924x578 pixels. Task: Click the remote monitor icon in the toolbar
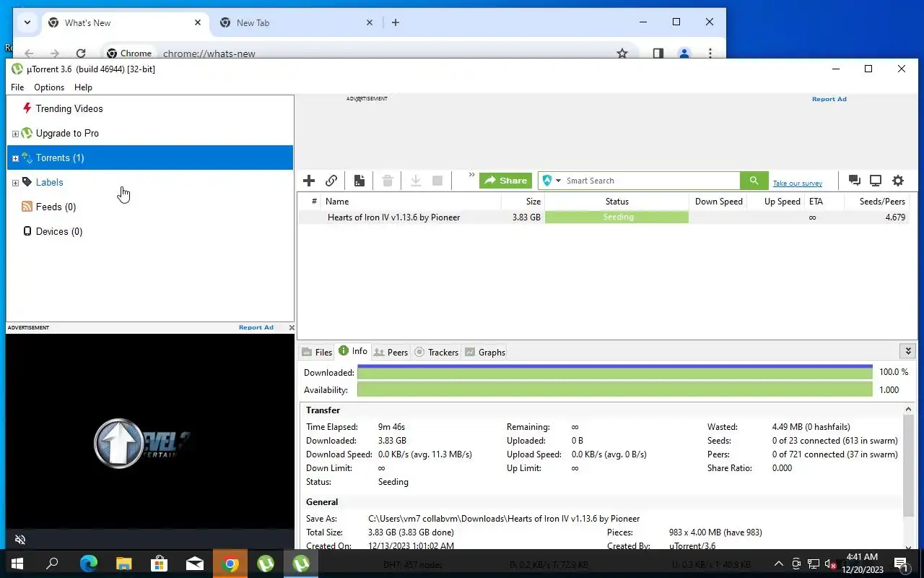pyautogui.click(x=876, y=181)
